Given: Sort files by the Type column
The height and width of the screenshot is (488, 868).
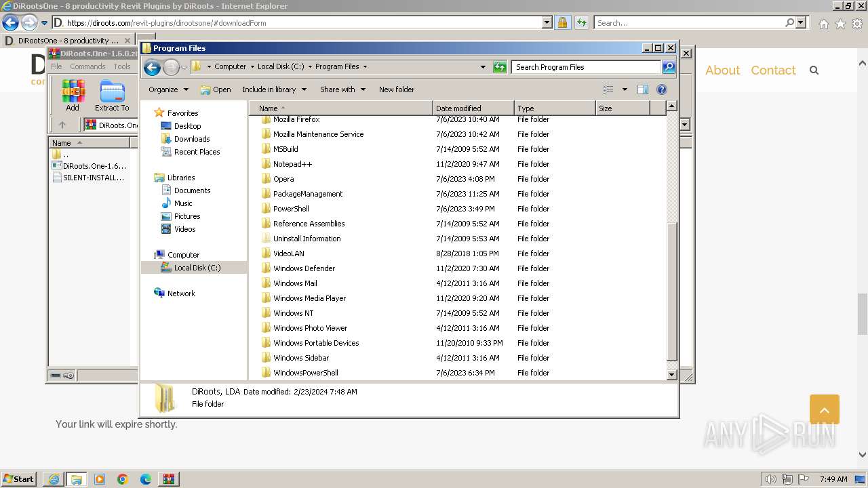Looking at the screenshot, I should (555, 108).
